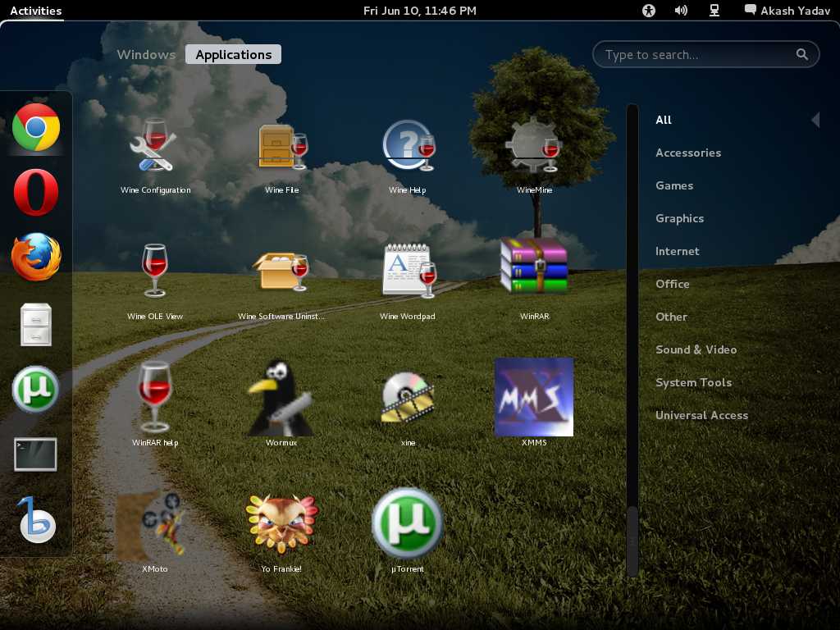Show the Sound & Video category
Image resolution: width=840 pixels, height=630 pixels.
(x=696, y=349)
